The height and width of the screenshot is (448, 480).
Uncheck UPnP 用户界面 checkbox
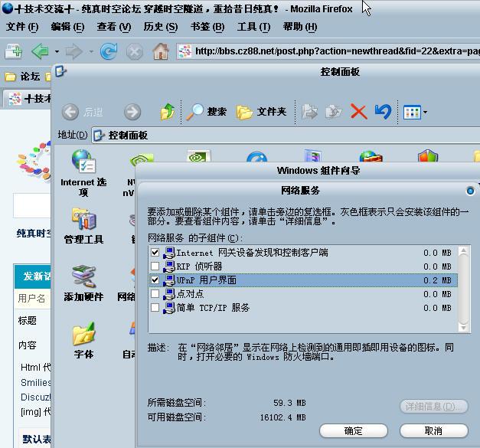point(155,280)
